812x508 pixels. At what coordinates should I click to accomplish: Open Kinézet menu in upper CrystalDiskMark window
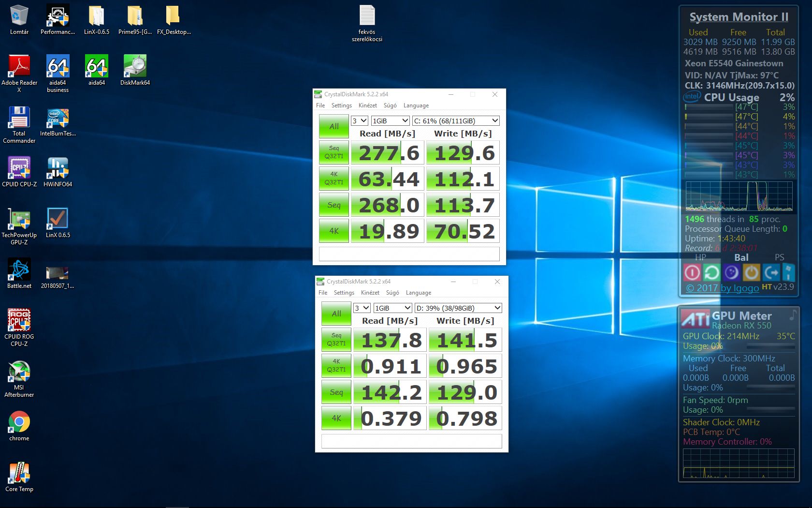367,105
